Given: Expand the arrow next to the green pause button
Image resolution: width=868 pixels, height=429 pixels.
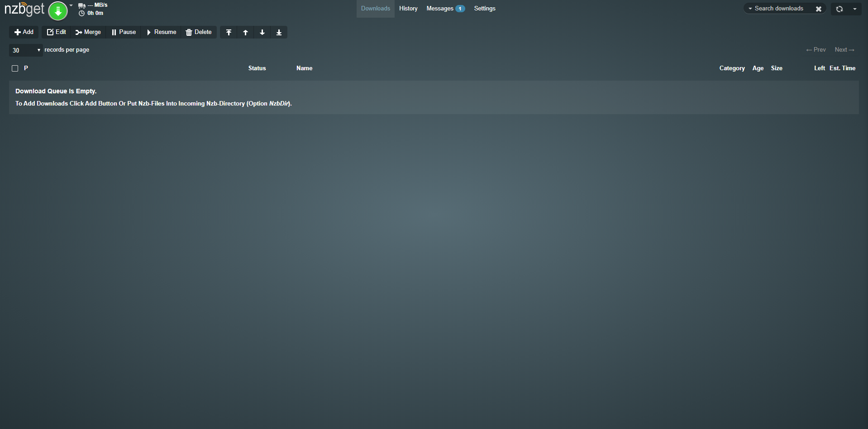Looking at the screenshot, I should click(x=71, y=5).
